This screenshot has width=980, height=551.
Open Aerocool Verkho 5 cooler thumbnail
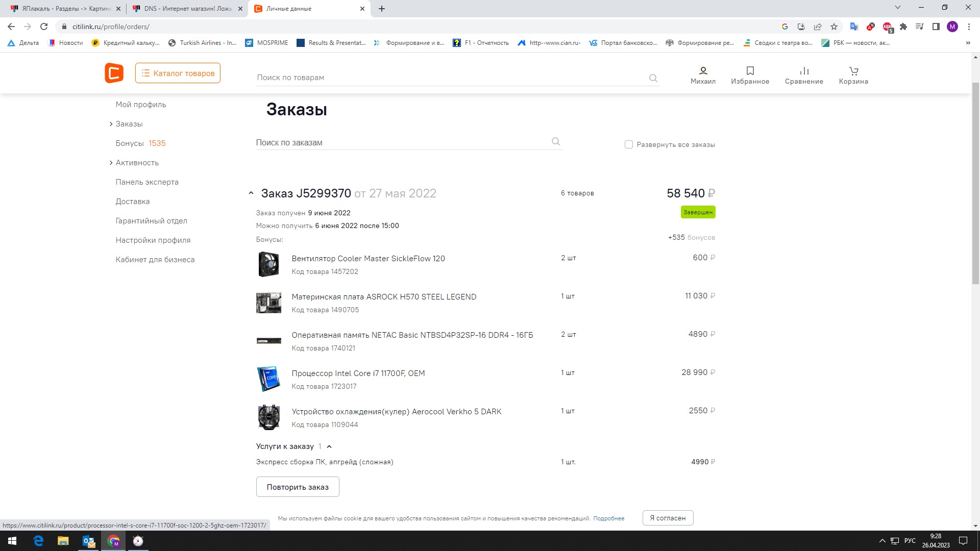pyautogui.click(x=269, y=417)
